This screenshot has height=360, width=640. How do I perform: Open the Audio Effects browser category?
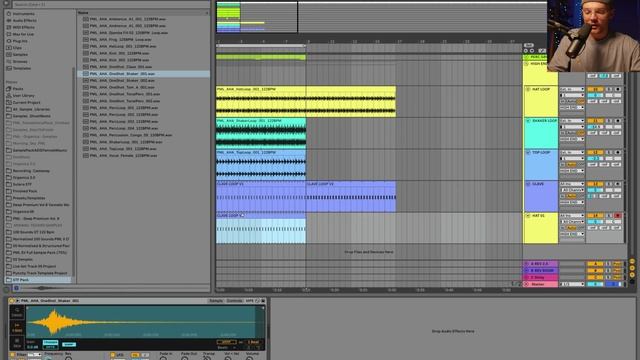pyautogui.click(x=24, y=20)
